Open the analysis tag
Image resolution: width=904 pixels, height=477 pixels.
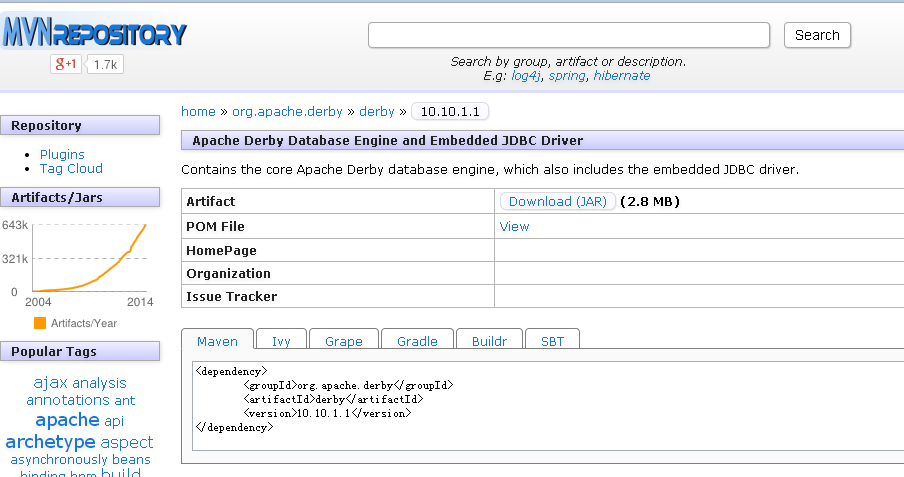click(x=99, y=383)
